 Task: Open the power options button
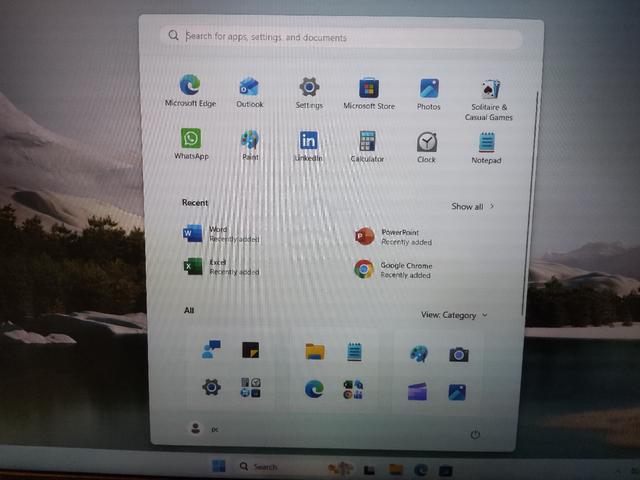point(475,435)
